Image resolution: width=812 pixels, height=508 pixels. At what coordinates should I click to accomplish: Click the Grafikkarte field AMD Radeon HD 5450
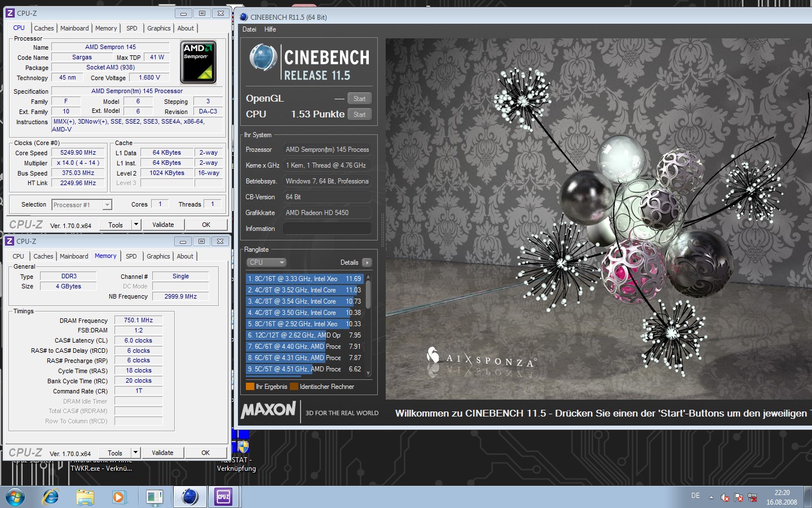[327, 213]
